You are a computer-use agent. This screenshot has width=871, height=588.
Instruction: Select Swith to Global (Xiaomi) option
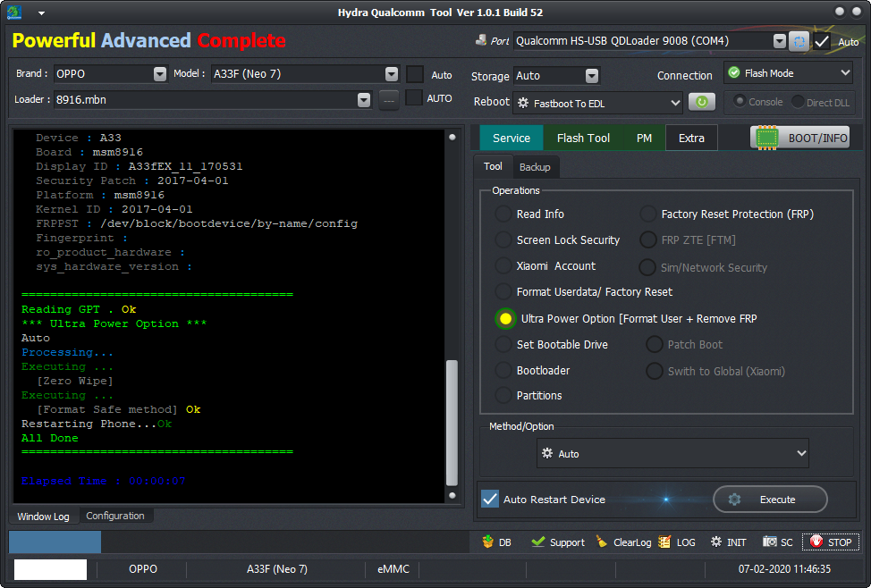coord(655,371)
